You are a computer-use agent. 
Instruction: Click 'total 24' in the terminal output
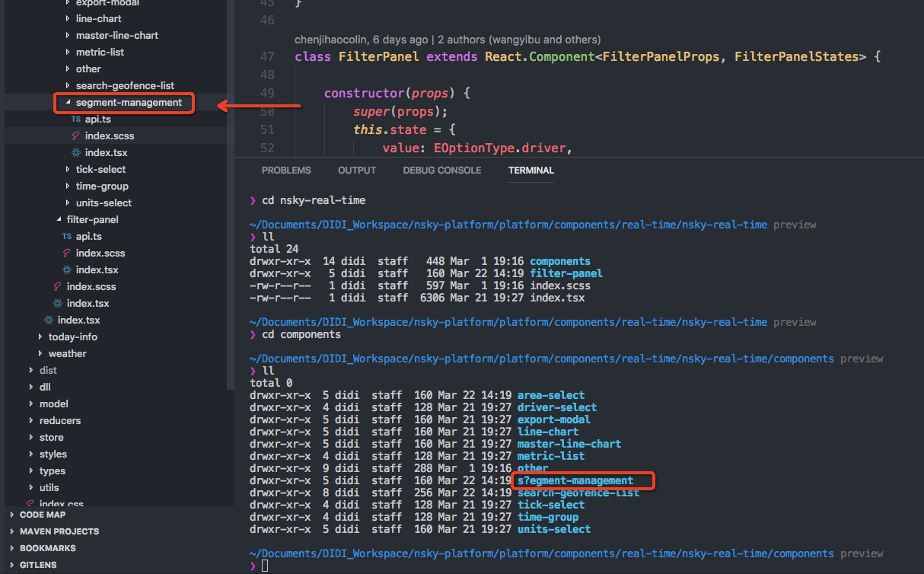coord(274,249)
